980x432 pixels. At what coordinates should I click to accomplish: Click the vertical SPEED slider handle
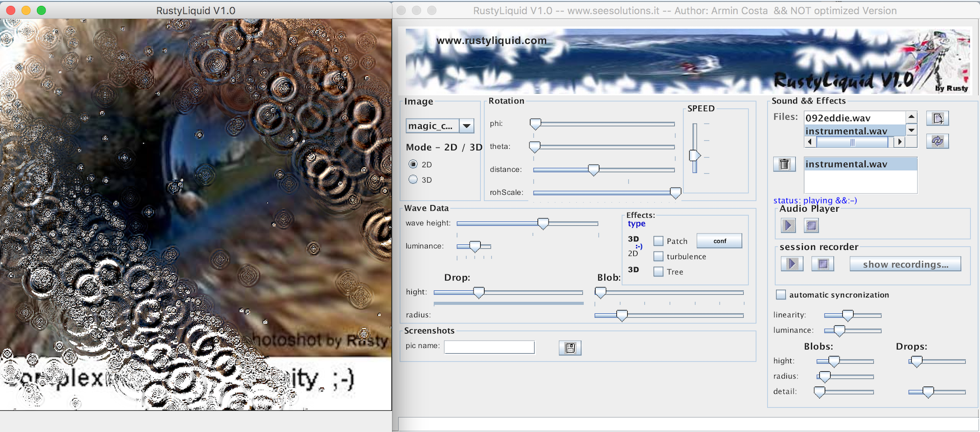pos(695,155)
